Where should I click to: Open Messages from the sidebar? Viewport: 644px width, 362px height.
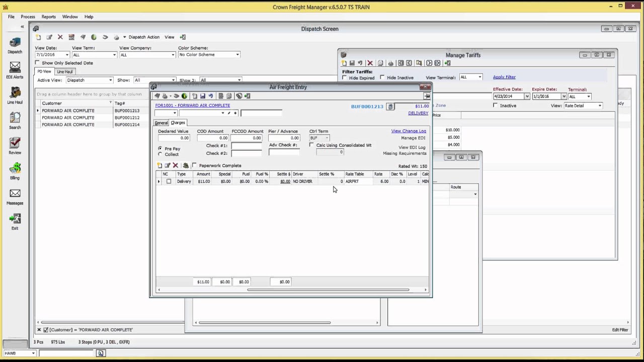(x=15, y=196)
